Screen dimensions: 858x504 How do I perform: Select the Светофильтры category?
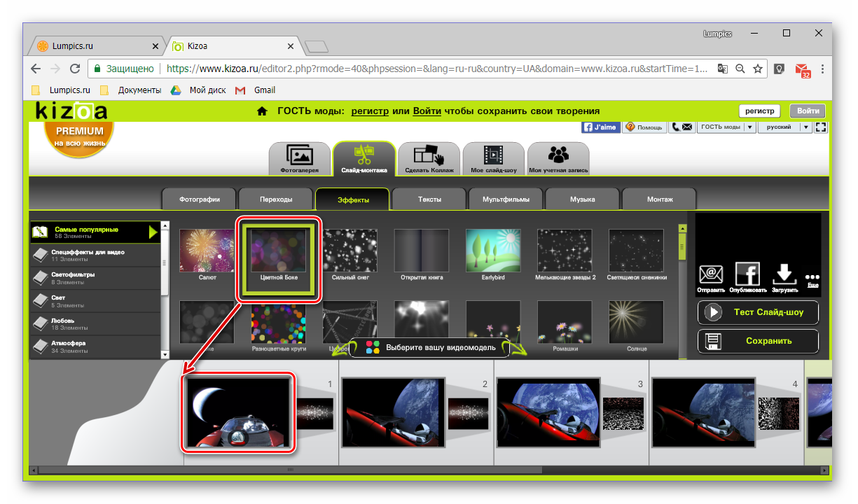[95, 278]
